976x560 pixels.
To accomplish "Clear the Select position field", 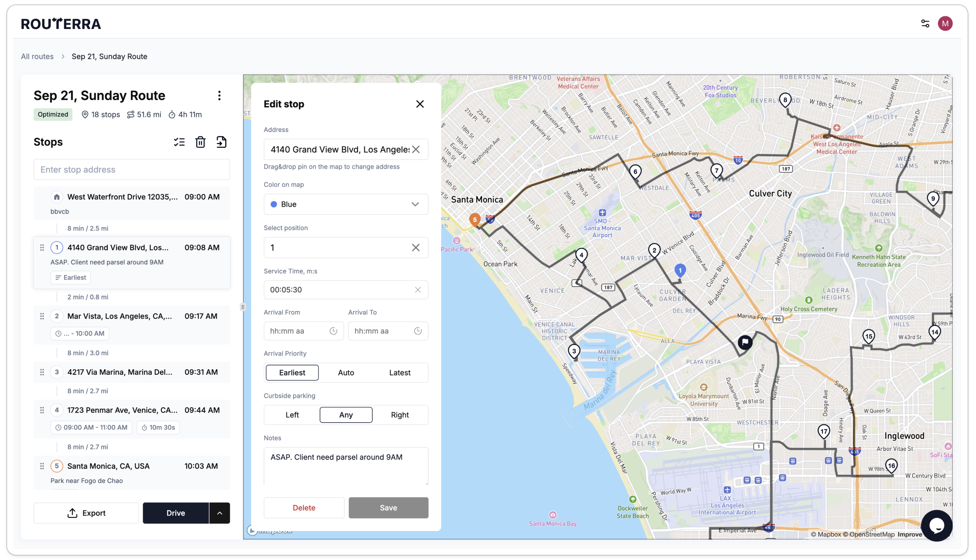I will [416, 248].
